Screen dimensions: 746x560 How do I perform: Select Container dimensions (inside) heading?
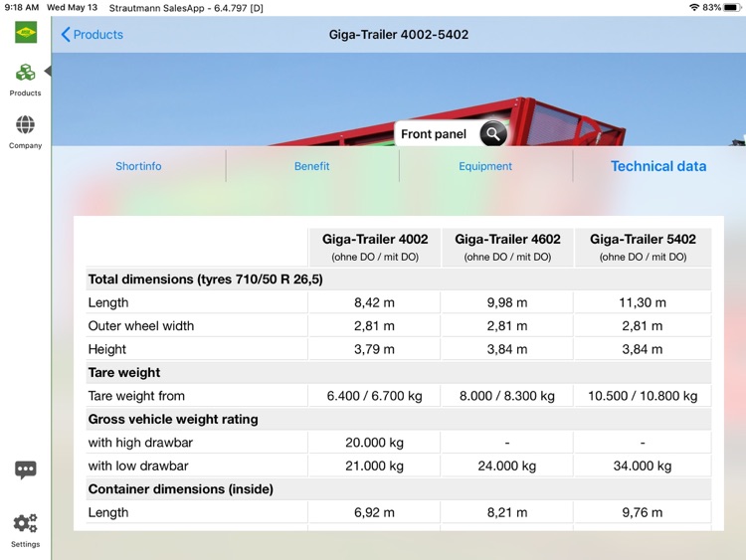click(x=181, y=489)
